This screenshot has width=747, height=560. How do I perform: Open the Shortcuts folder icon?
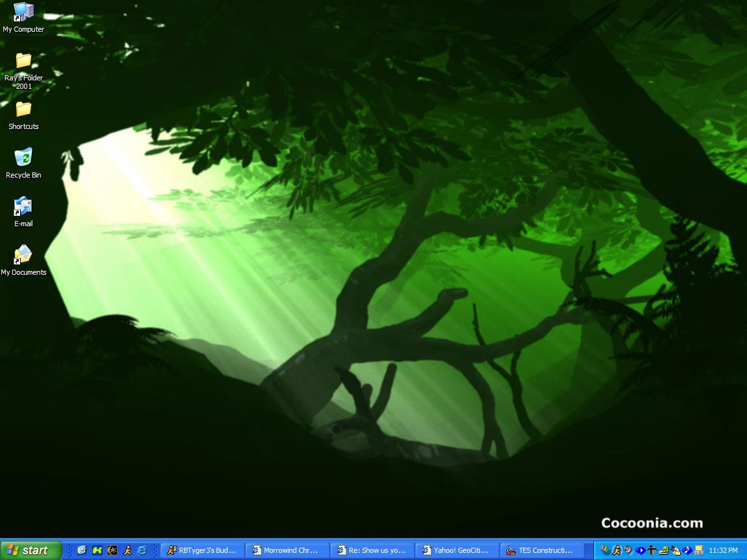tap(23, 116)
